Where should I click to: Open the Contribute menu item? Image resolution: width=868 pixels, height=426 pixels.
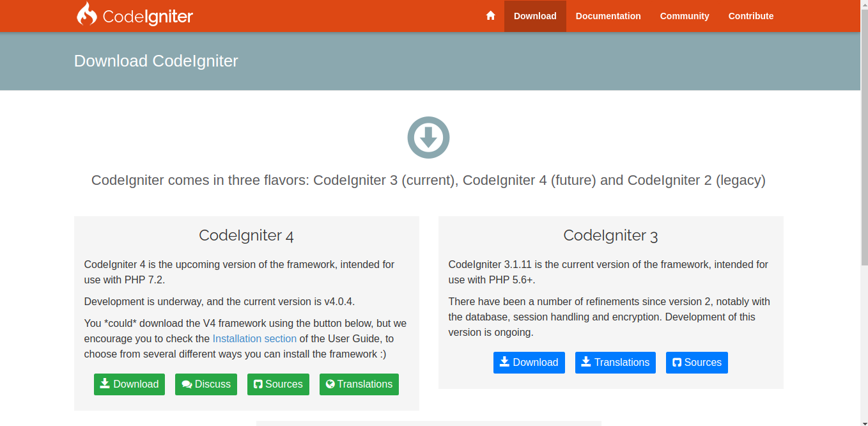point(751,16)
